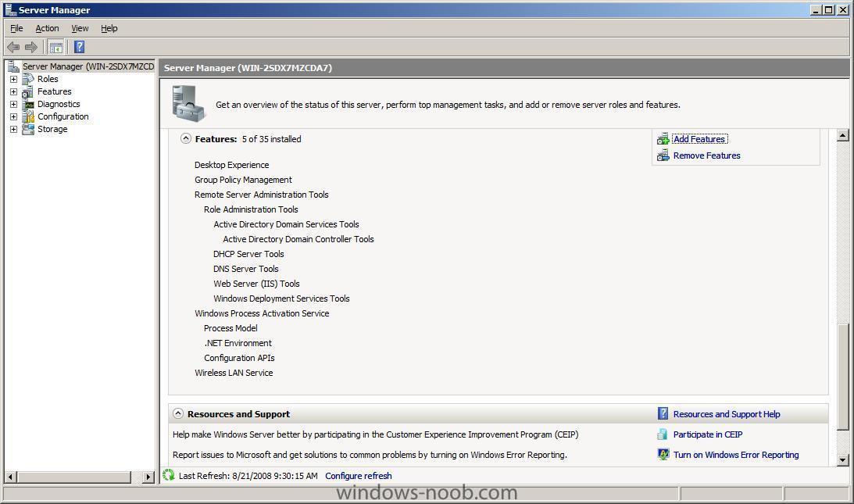The width and height of the screenshot is (854, 504).
Task: Click the Add Features icon
Action: click(x=663, y=139)
